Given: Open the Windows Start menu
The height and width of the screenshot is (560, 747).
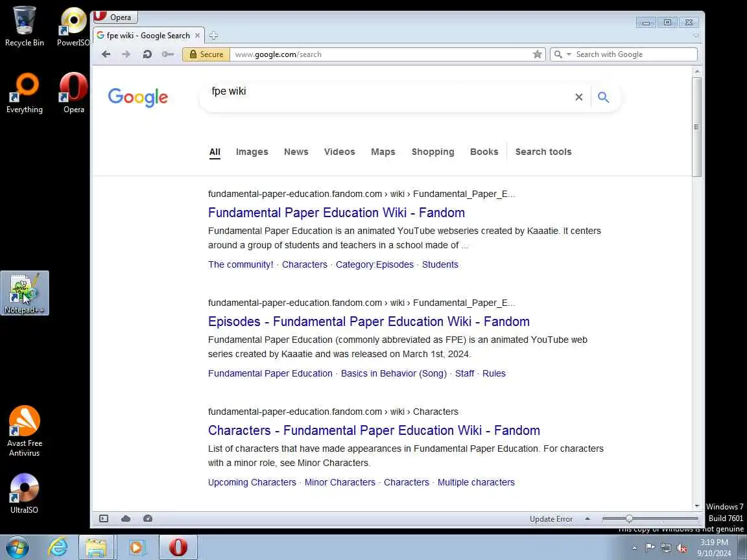Looking at the screenshot, I should (x=18, y=547).
